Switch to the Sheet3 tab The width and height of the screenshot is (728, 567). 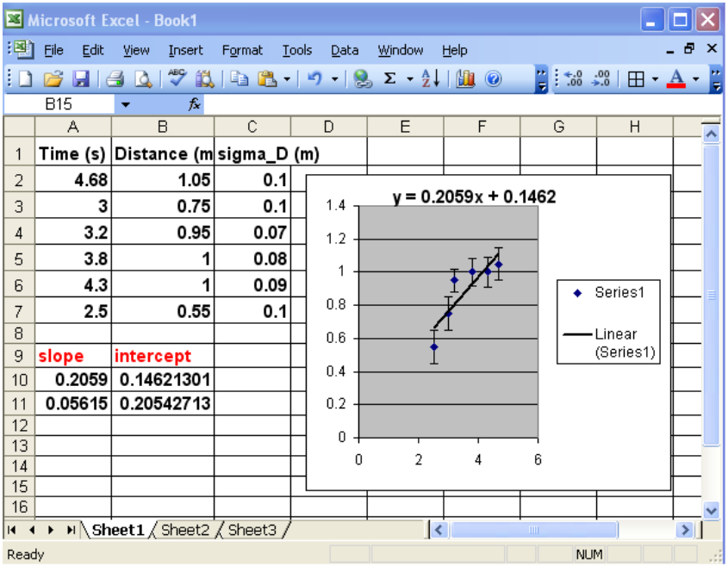coord(252,530)
